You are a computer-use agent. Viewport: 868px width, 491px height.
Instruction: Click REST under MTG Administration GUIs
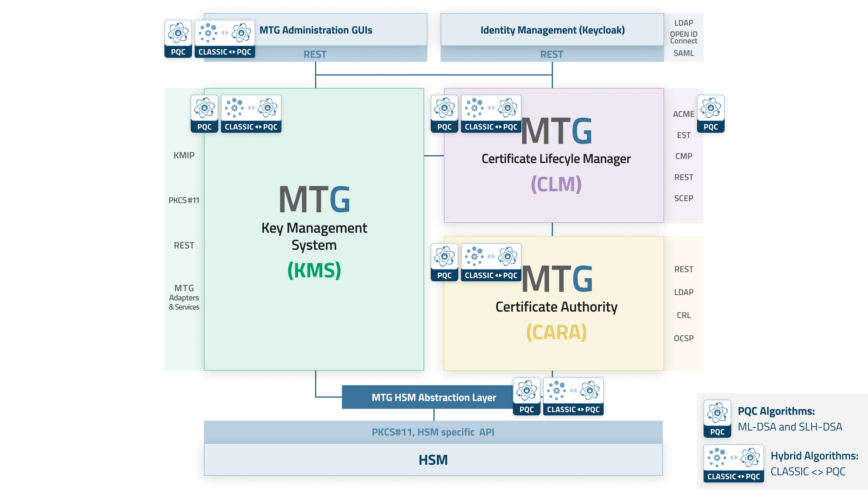coord(315,54)
